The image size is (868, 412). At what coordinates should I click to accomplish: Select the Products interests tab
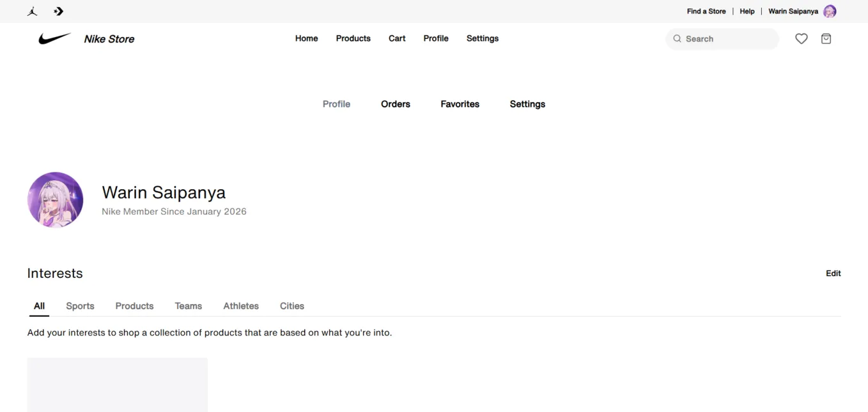(134, 306)
